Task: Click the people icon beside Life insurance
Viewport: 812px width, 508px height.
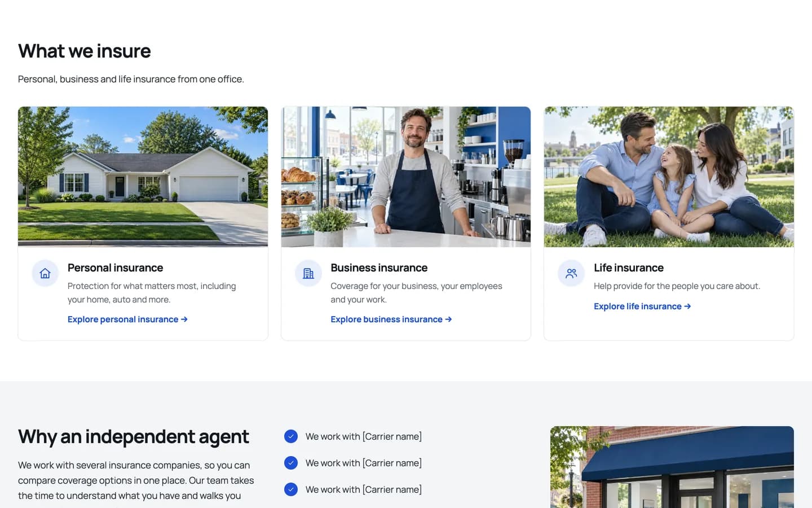Action: coord(571,273)
